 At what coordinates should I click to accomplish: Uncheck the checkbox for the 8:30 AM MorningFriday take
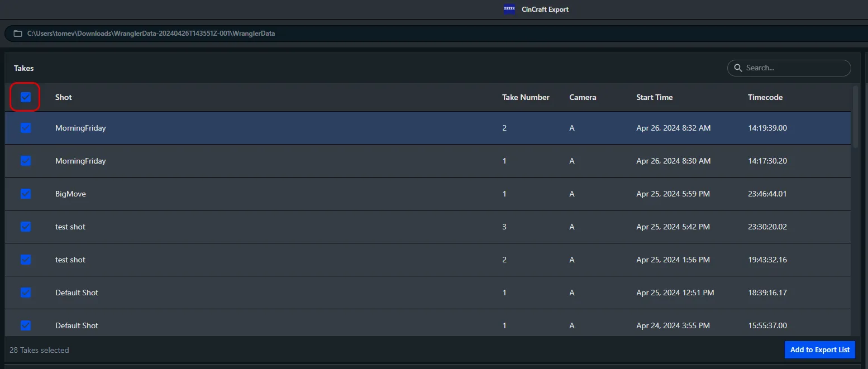26,161
